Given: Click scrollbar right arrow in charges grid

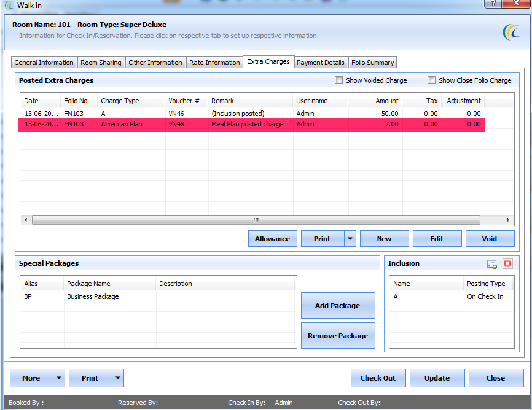Looking at the screenshot, I should pos(508,220).
